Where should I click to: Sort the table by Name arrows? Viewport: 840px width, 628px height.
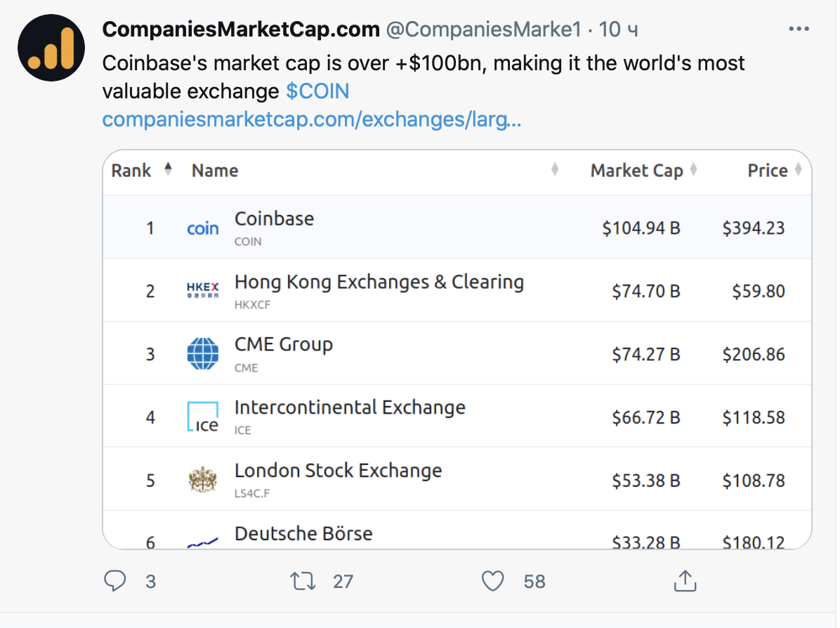click(555, 170)
